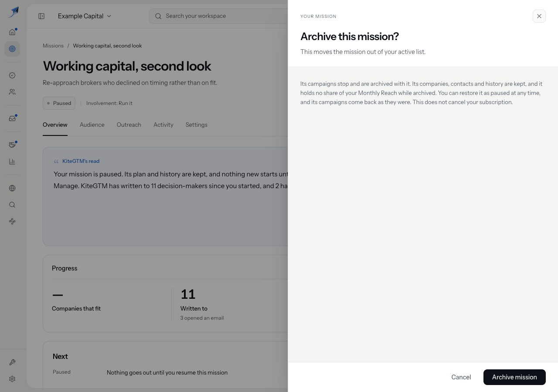Open the mission Settings tab
Screen dimensions: 558x392
pyautogui.click(x=197, y=125)
